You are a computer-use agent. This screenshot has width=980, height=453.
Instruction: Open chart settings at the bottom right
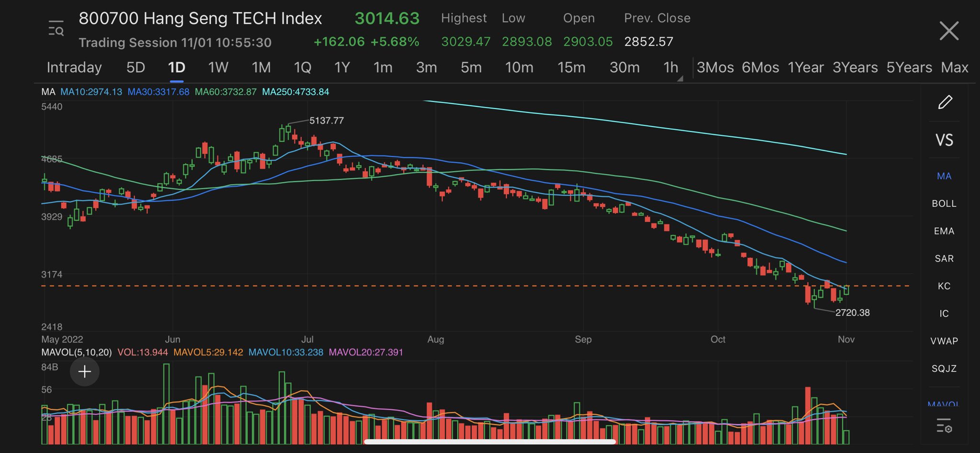pos(943,425)
